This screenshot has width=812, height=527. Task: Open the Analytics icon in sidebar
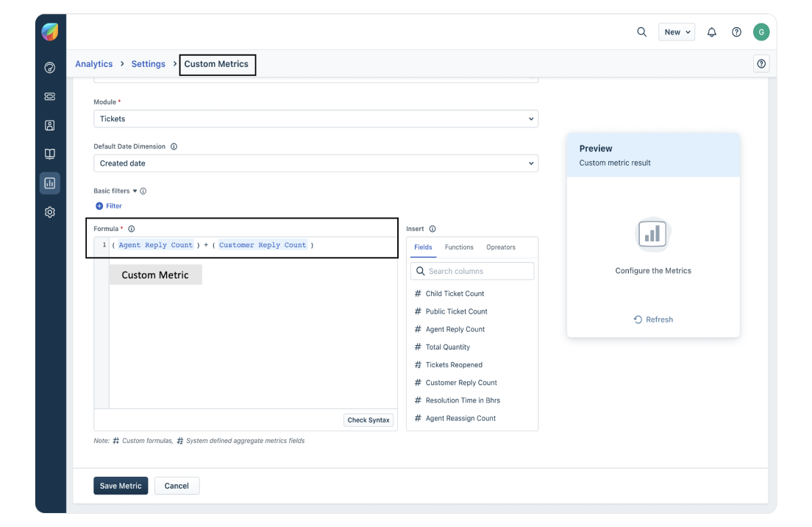(x=50, y=183)
